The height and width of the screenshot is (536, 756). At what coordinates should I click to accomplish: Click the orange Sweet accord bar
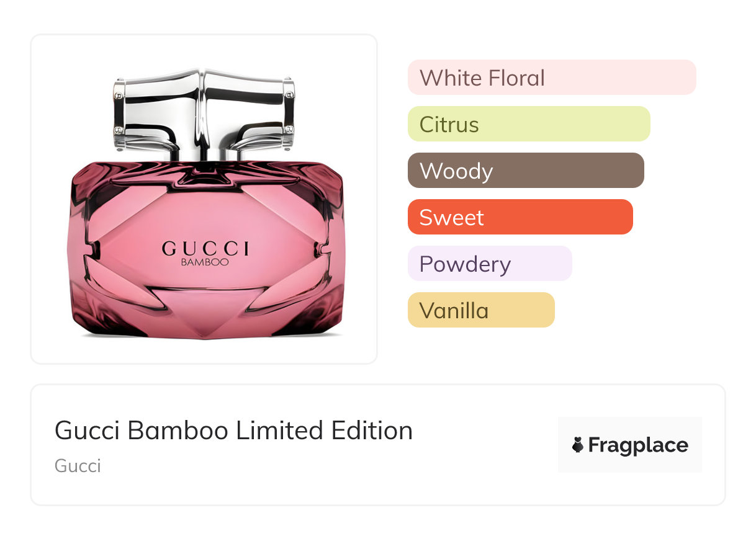coord(520,217)
